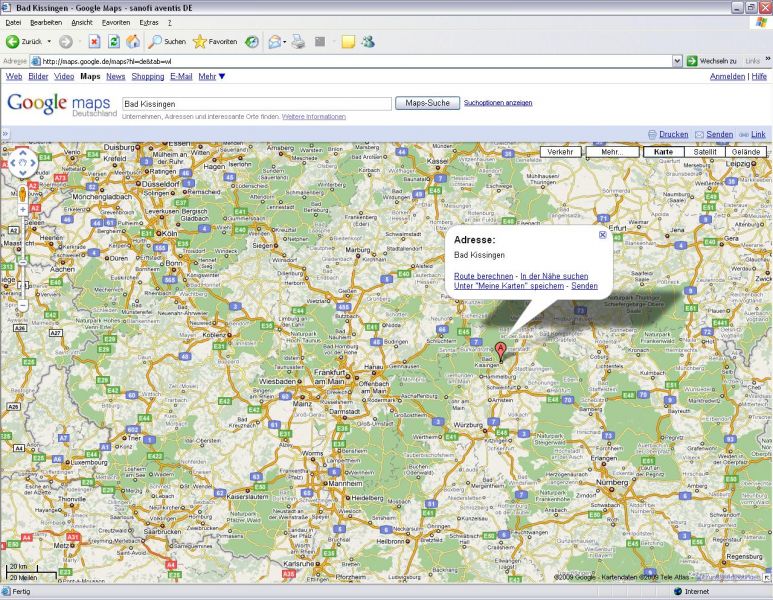The width and height of the screenshot is (773, 600).
Task: Refresh the page with the green arrows icon
Action: pyautogui.click(x=113, y=42)
